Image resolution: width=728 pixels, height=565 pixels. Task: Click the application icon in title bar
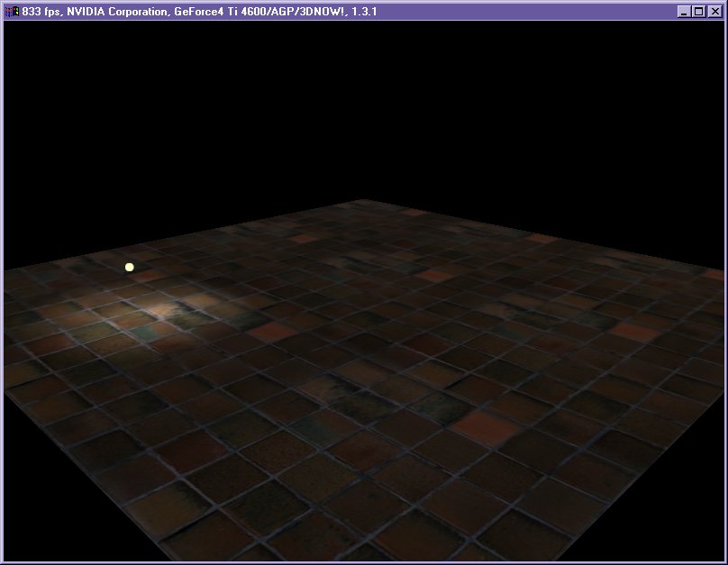tap(12, 12)
